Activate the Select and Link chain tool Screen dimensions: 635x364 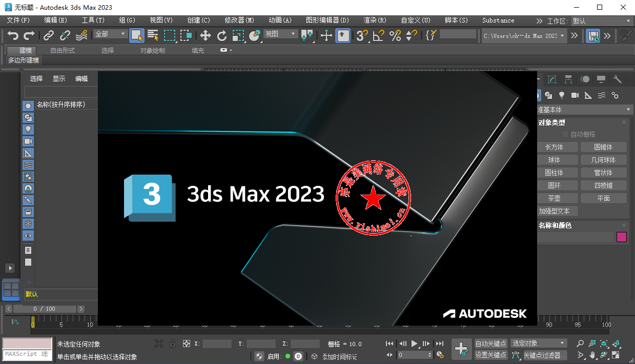49,35
